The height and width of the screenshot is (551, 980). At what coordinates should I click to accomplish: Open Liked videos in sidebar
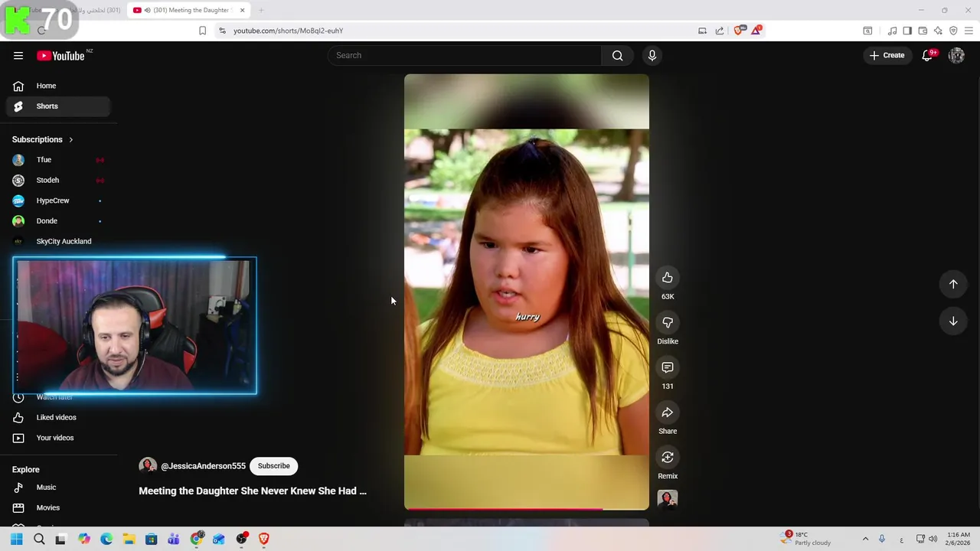click(x=58, y=417)
